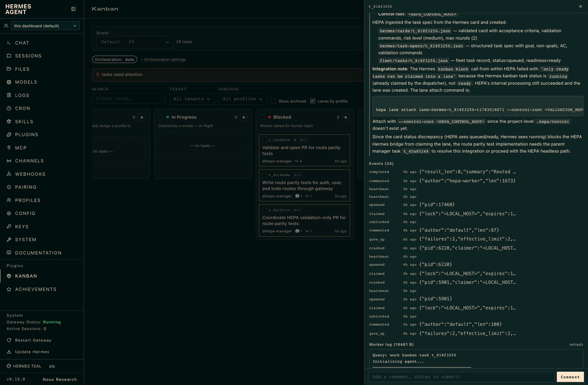This screenshot has width=588, height=385.
Task: Switch language with the EN button
Action: coord(52,366)
